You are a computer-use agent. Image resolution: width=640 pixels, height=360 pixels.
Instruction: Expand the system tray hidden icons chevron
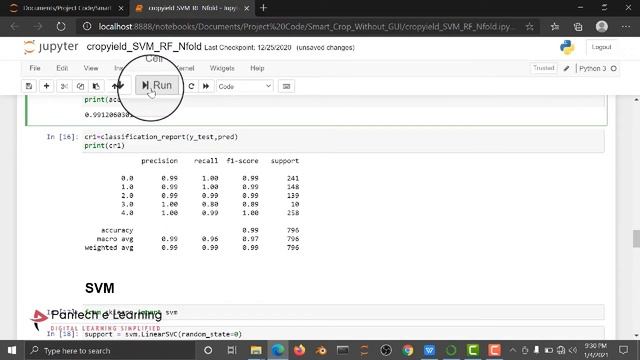click(x=513, y=350)
